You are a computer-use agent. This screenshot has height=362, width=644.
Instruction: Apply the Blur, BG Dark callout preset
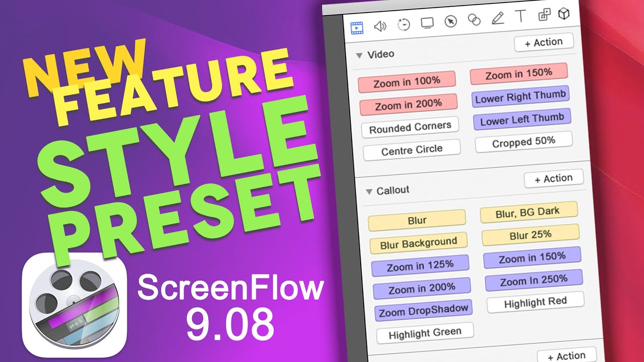[x=529, y=213]
